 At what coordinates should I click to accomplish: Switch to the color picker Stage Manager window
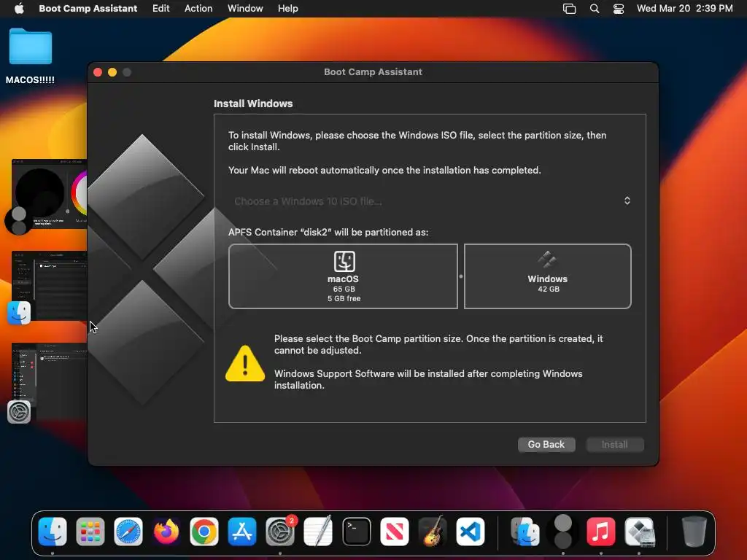[x=50, y=194]
